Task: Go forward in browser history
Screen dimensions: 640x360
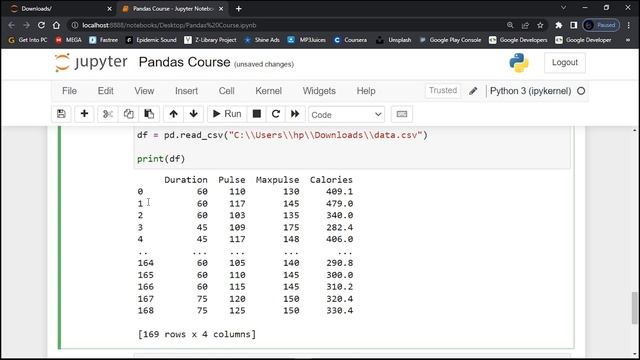Action: 27,25
